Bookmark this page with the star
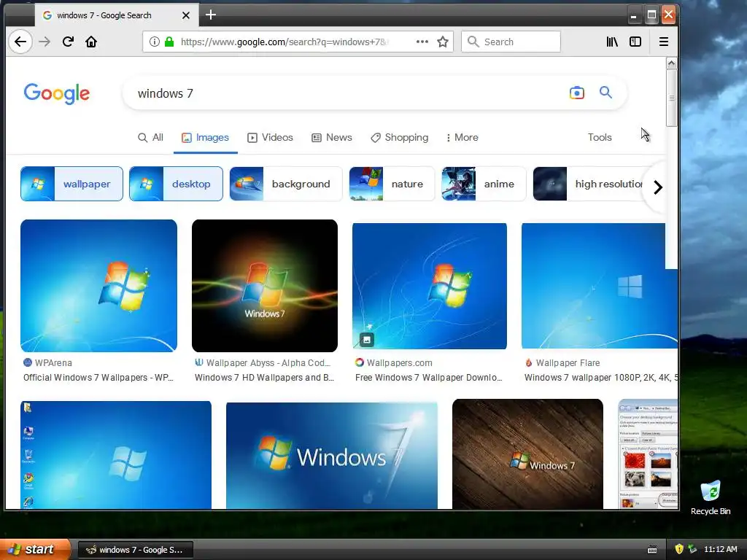This screenshot has height=560, width=747. 443,42
